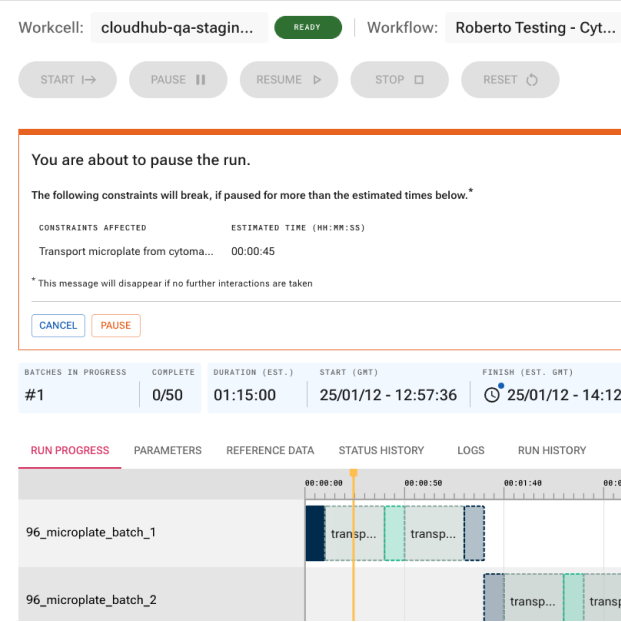The image size is (621, 622).
Task: Go to the RUN HISTORY tab
Action: point(551,450)
